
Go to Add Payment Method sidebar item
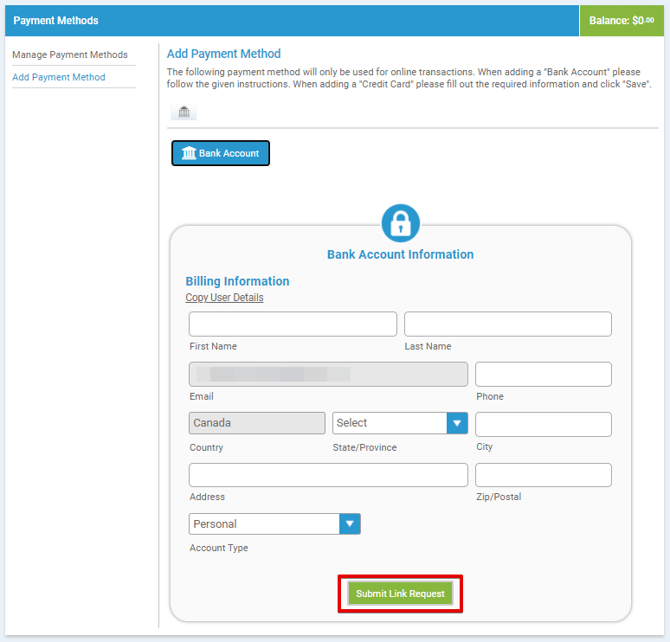coord(59,77)
